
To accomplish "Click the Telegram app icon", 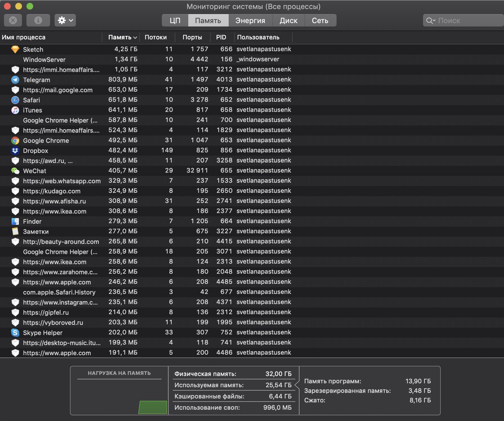I will 15,80.
